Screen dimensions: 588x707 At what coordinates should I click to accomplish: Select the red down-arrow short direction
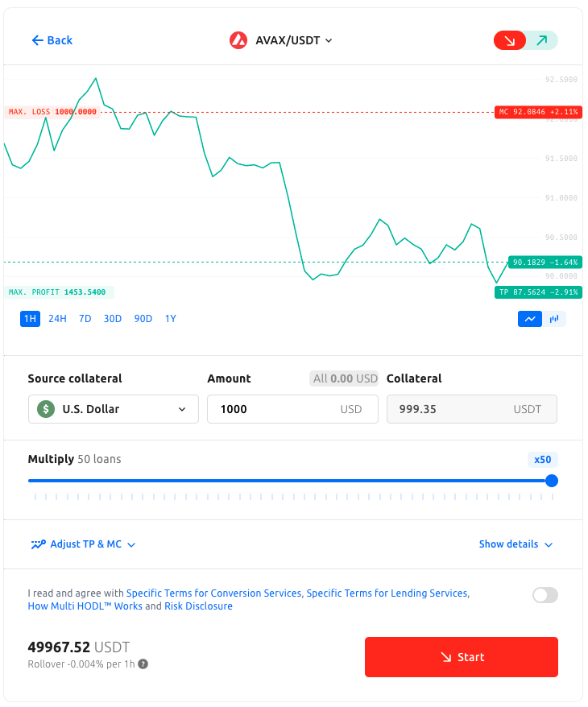click(510, 40)
